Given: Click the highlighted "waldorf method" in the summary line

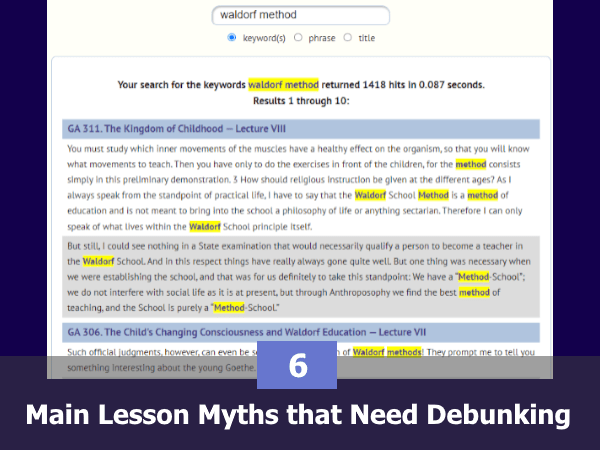Looking at the screenshot, I should pyautogui.click(x=283, y=85).
